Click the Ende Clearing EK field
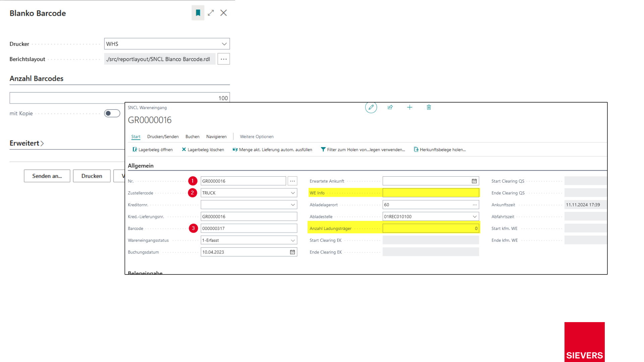The height and width of the screenshot is (362, 644). (431, 252)
